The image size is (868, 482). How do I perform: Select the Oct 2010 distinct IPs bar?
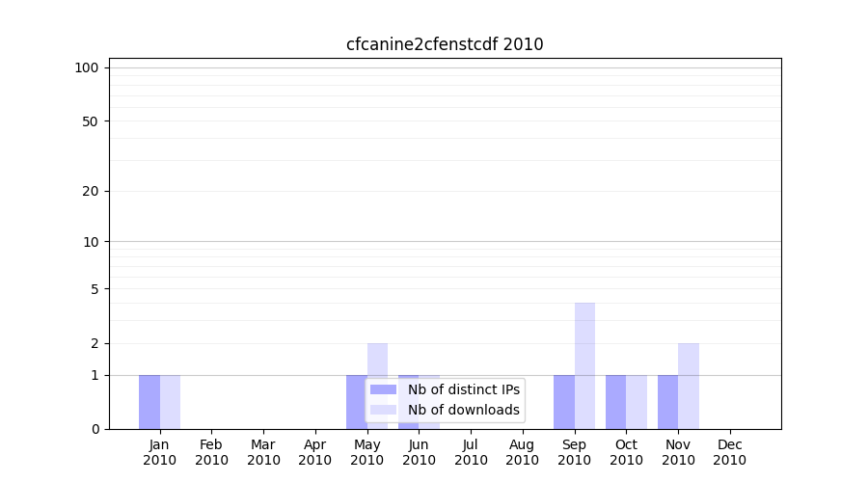(615, 402)
